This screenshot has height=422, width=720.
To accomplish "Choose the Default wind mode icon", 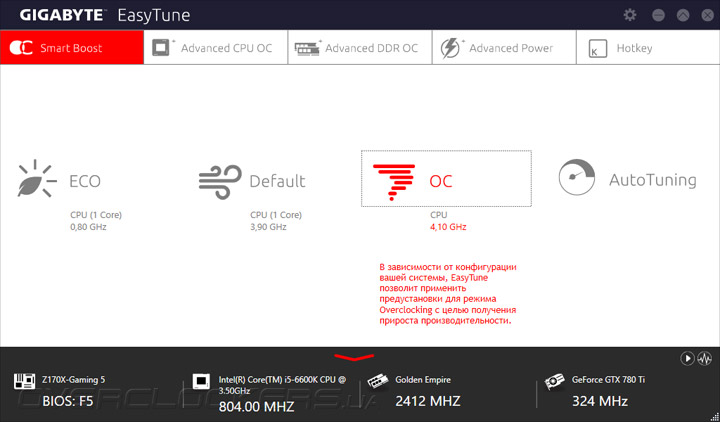I will tap(220, 182).
